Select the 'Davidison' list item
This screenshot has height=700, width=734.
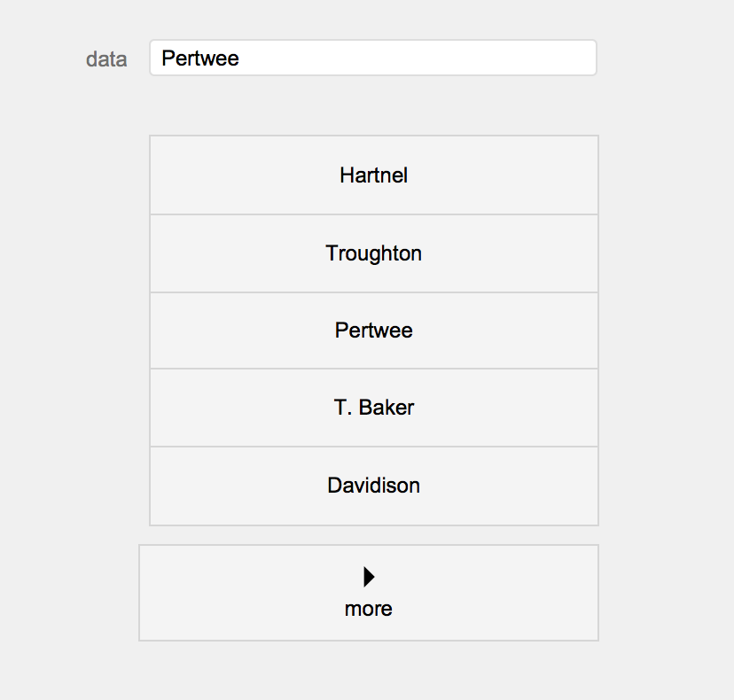pyautogui.click(x=373, y=486)
